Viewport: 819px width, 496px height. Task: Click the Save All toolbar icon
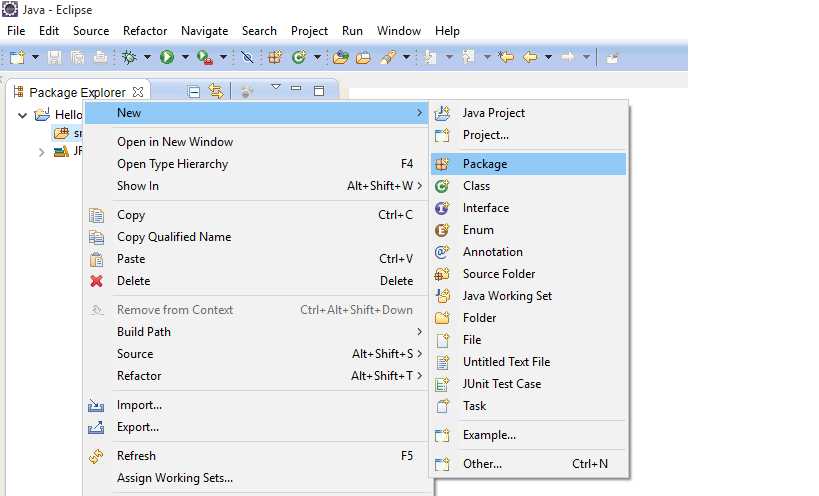point(77,57)
